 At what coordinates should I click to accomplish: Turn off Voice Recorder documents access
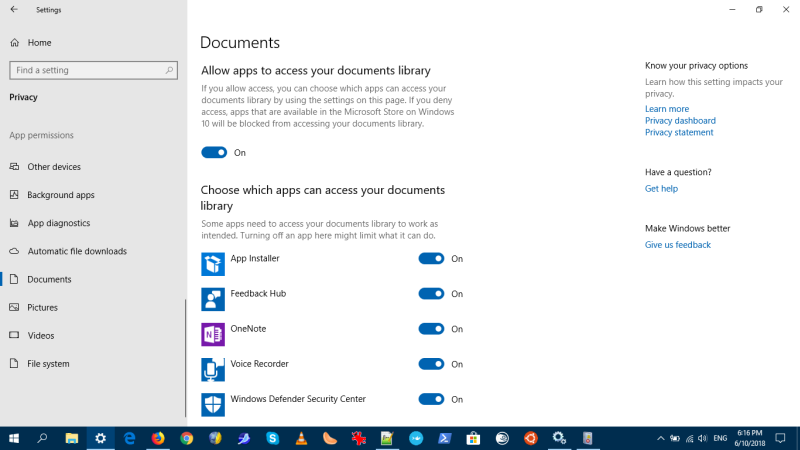coord(431,364)
